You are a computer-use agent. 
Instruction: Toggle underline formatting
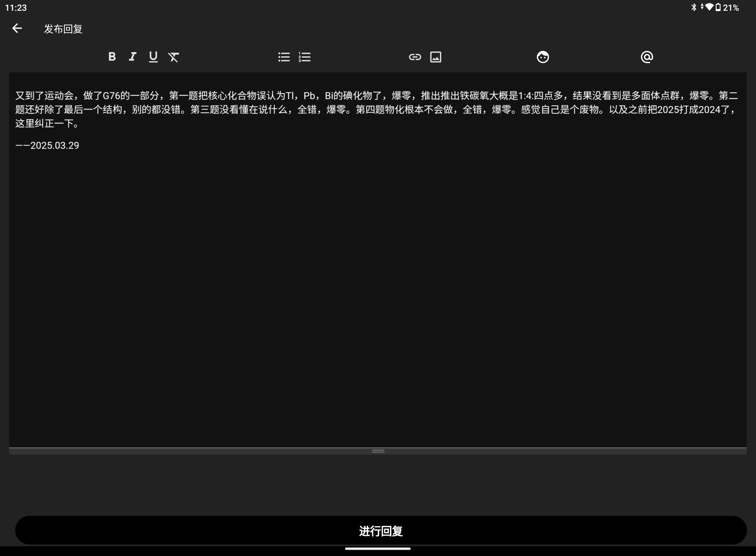point(153,57)
